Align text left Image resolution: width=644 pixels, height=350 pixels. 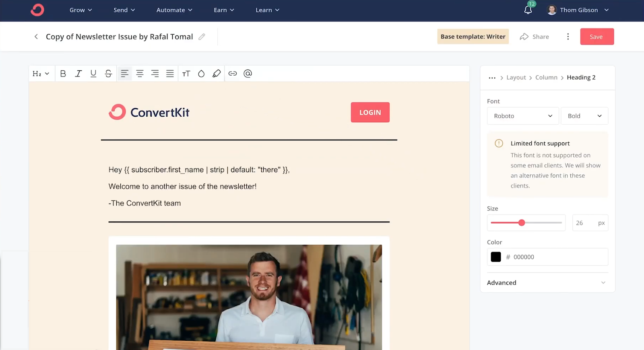(124, 74)
